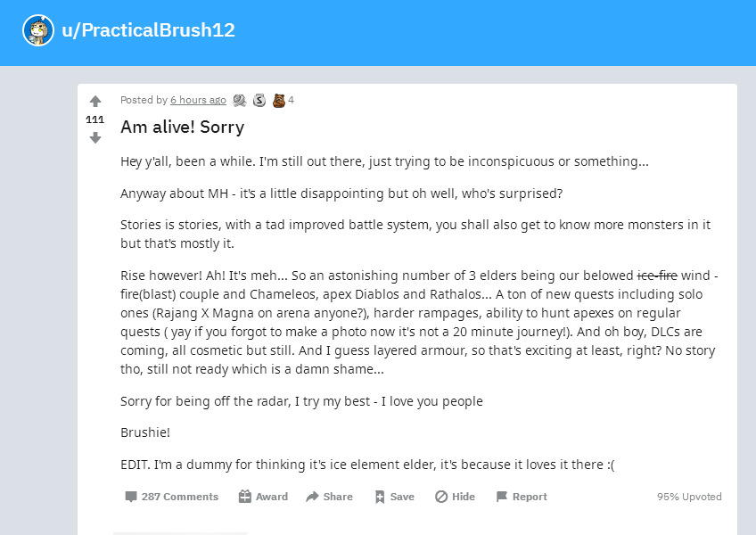Click the bear hug award badge
This screenshot has height=535, width=756.
[x=278, y=100]
